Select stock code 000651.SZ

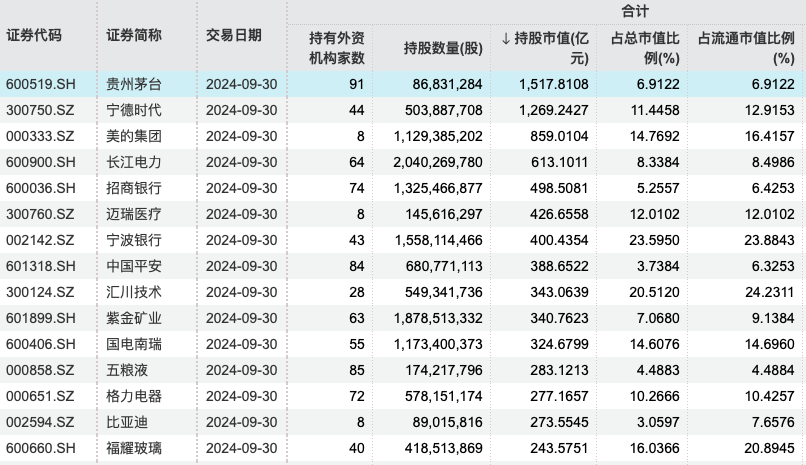(x=40, y=396)
